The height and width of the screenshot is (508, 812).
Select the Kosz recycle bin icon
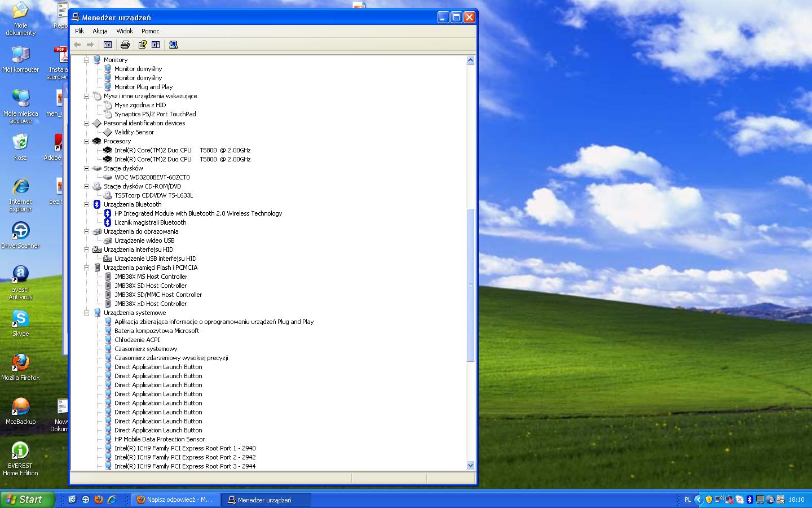[21, 147]
